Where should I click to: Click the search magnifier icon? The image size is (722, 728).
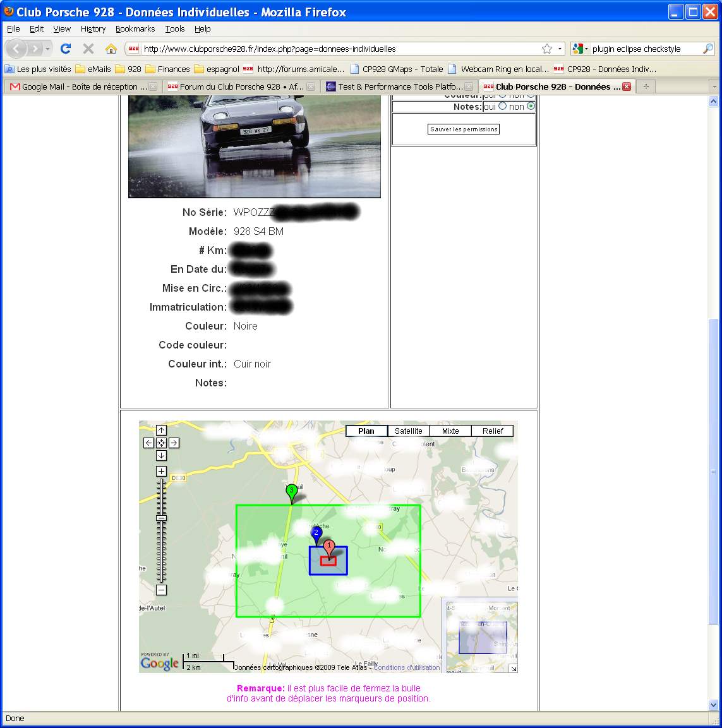click(708, 49)
